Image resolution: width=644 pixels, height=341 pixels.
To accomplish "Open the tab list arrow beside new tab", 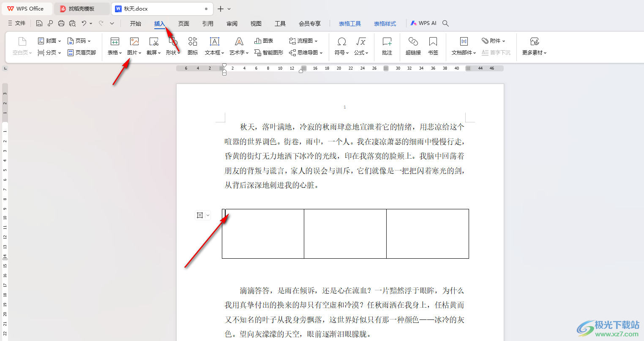I will [229, 8].
